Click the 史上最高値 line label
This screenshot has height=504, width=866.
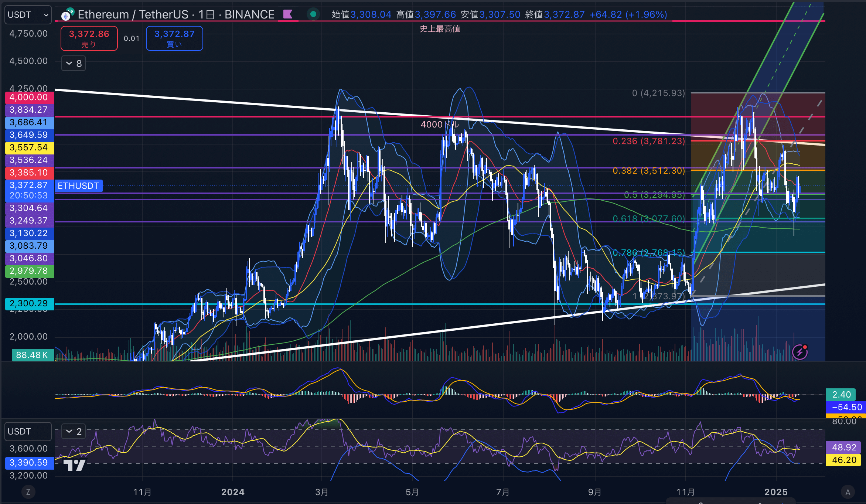click(440, 29)
